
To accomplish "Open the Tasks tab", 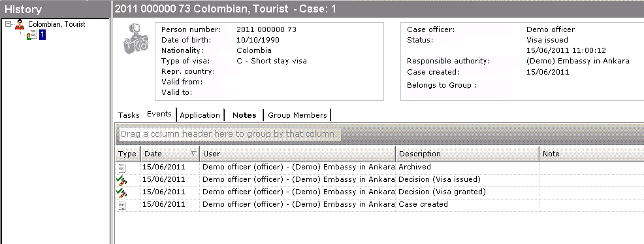I will (x=129, y=115).
